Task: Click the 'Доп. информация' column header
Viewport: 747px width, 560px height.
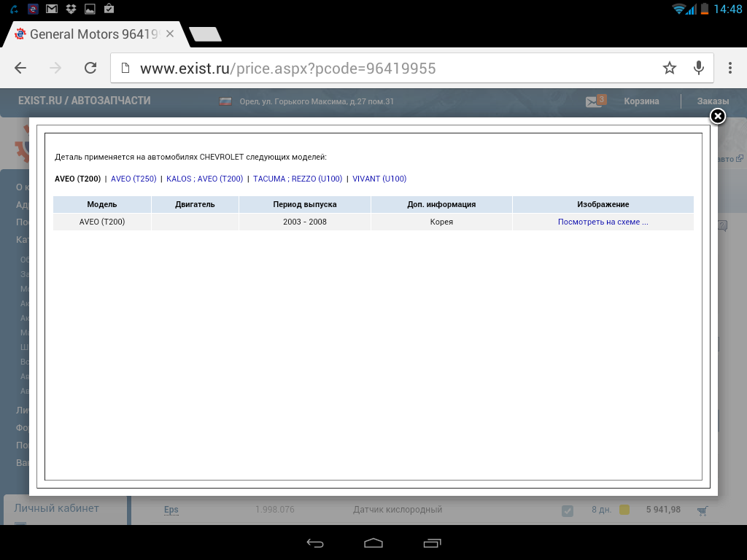Action: pos(441,204)
